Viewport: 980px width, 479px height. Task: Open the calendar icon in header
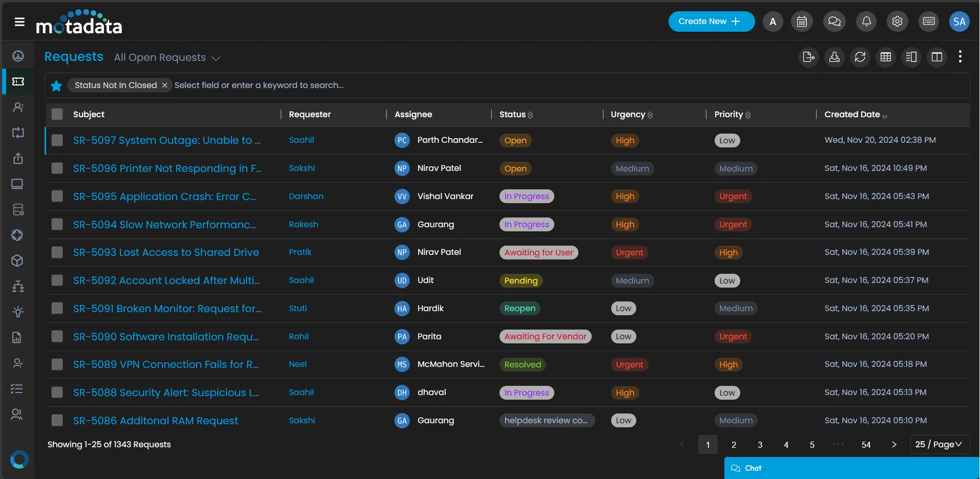[802, 21]
